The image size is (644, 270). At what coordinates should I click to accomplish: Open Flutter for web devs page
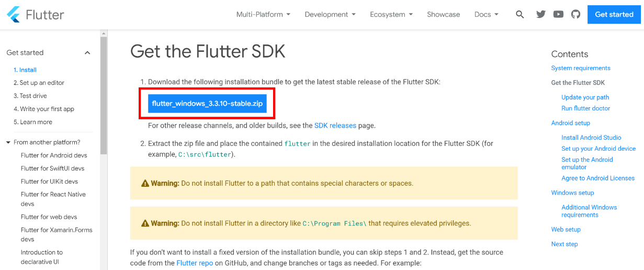[49, 217]
